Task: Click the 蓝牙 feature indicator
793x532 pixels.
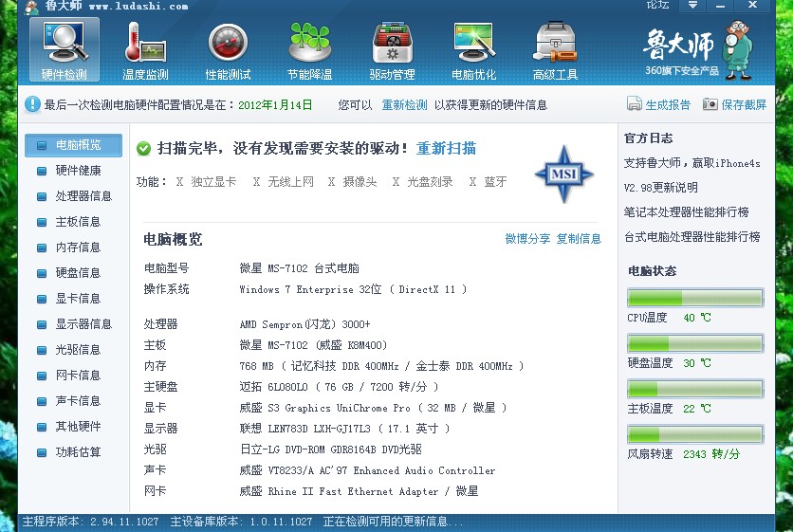Action: coord(488,182)
